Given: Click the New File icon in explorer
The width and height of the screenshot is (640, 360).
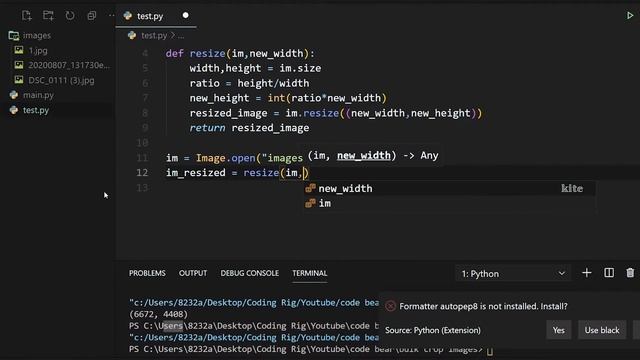Looking at the screenshot, I should coord(27,16).
